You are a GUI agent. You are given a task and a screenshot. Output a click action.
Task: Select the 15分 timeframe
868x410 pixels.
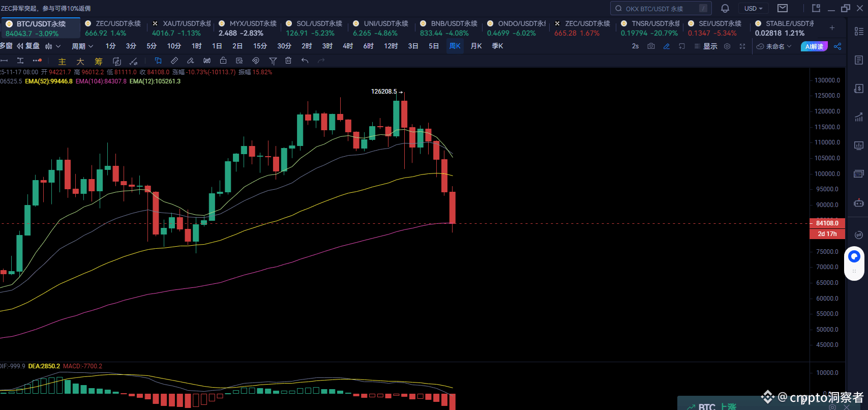click(260, 46)
